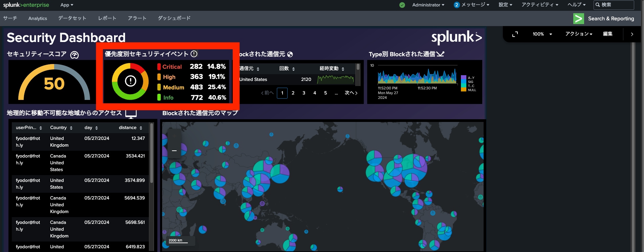This screenshot has width=644, height=252.
Task: Click the 編集 edit button
Action: click(608, 34)
